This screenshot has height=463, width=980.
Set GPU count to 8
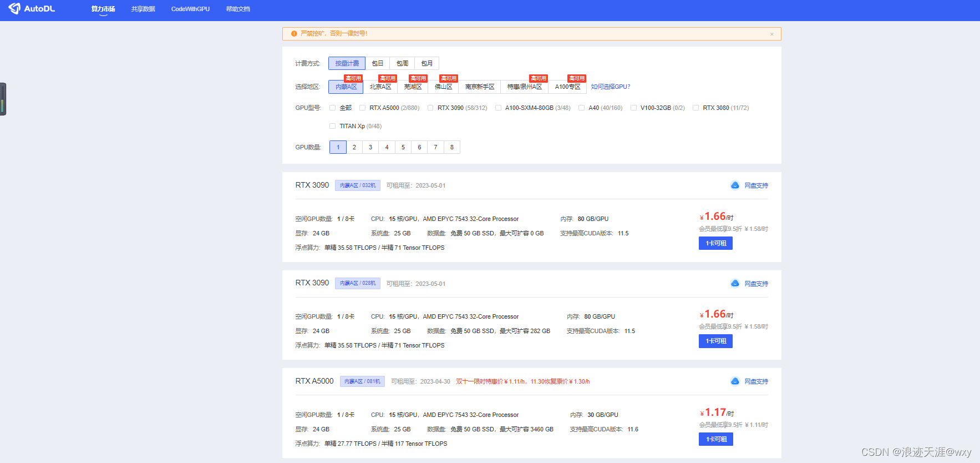tap(452, 147)
